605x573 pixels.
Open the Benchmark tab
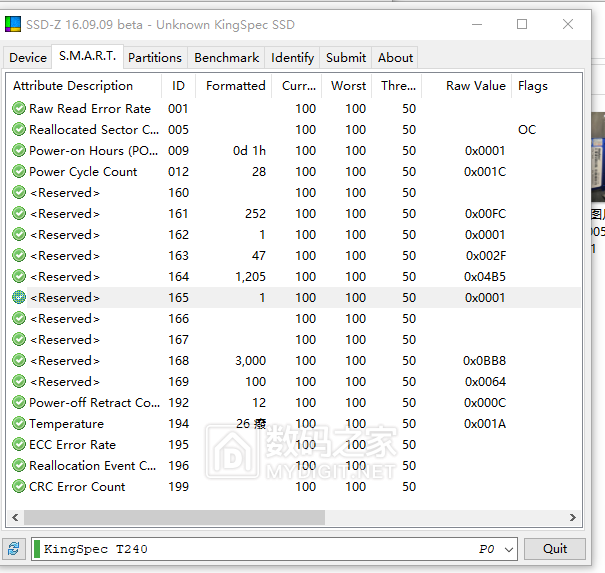(x=226, y=57)
